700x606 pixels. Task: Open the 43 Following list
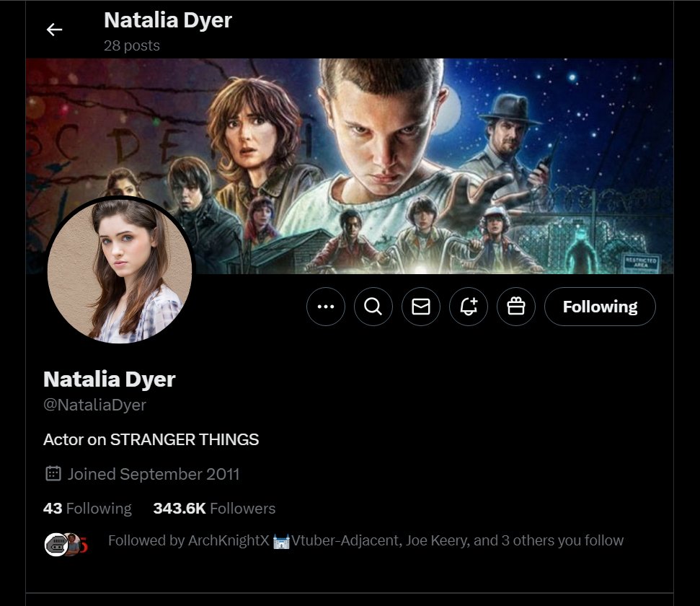coord(87,509)
